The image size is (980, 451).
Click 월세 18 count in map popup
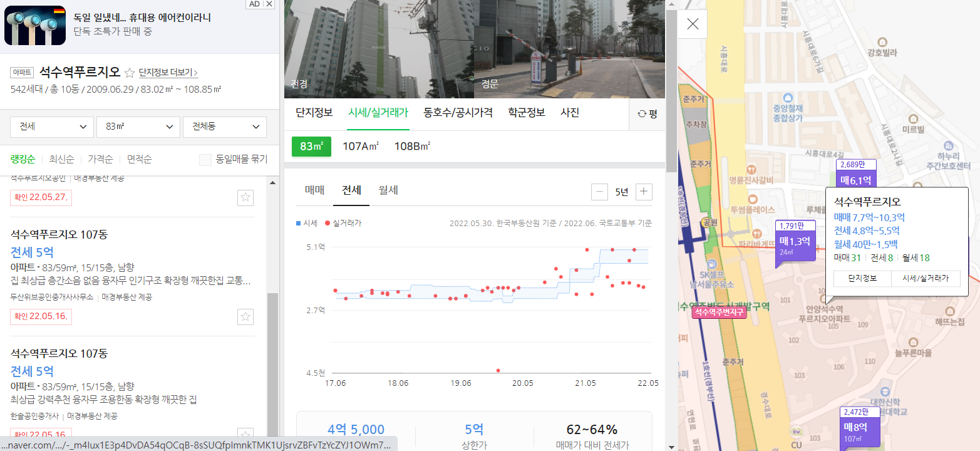(916, 257)
